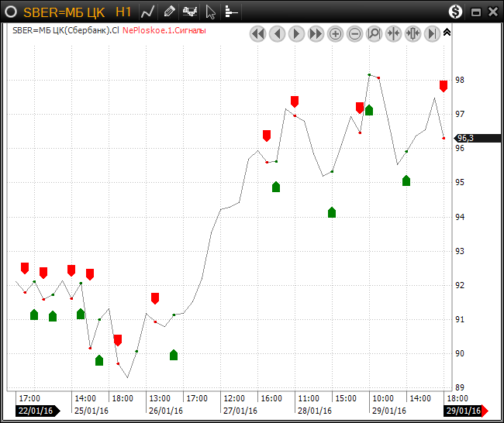Zoom out with the minus button
The height and width of the screenshot is (423, 504).
(x=355, y=33)
